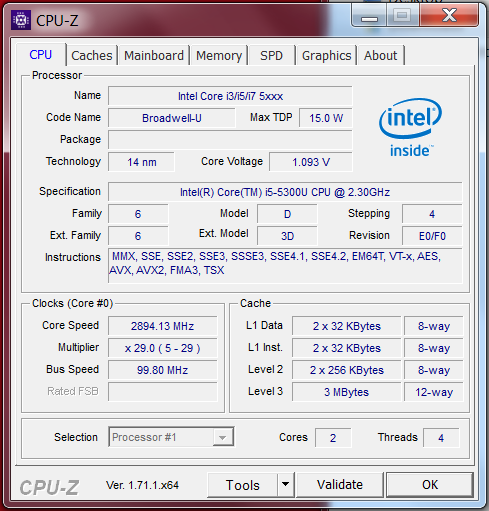Viewport: 489px width, 511px height.
Task: View the Graphics tab
Action: click(326, 55)
